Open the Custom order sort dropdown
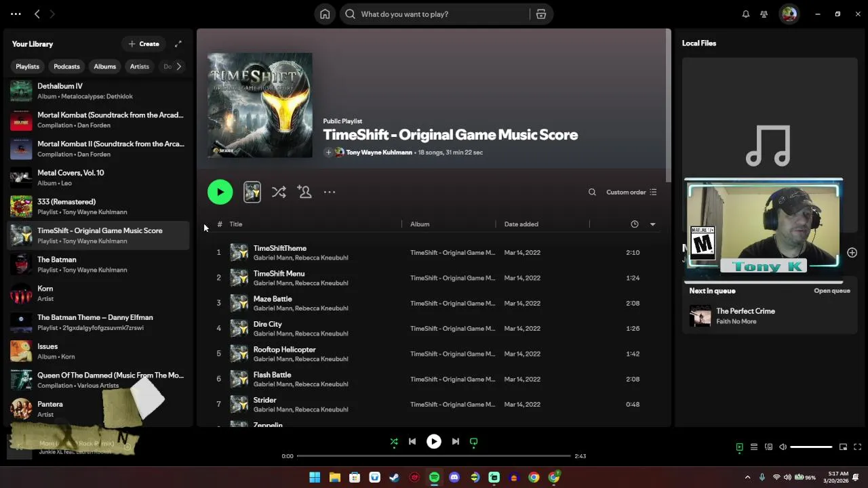Image resolution: width=868 pixels, height=488 pixels. [x=631, y=192]
